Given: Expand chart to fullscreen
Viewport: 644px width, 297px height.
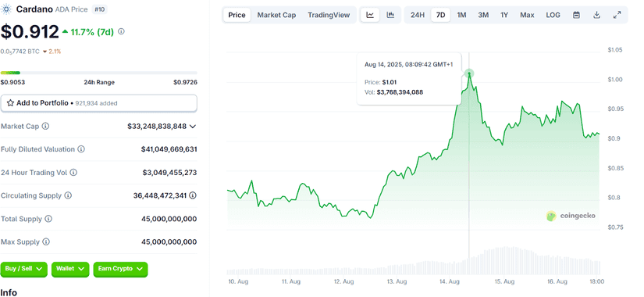Looking at the screenshot, I should [x=617, y=15].
